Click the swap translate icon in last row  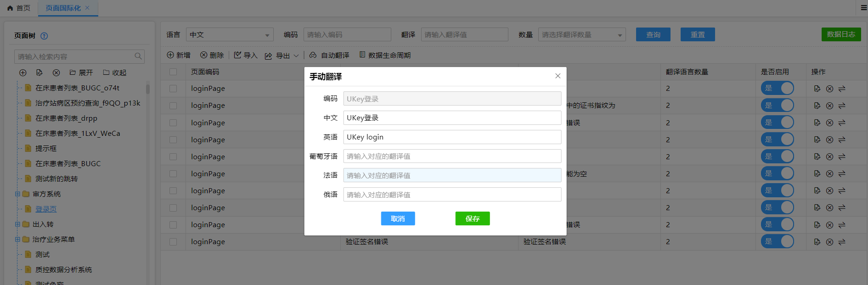click(x=842, y=242)
